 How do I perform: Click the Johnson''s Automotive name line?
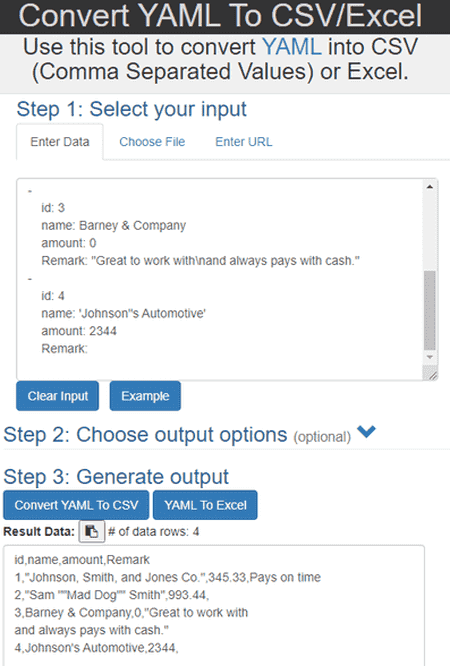(x=123, y=313)
